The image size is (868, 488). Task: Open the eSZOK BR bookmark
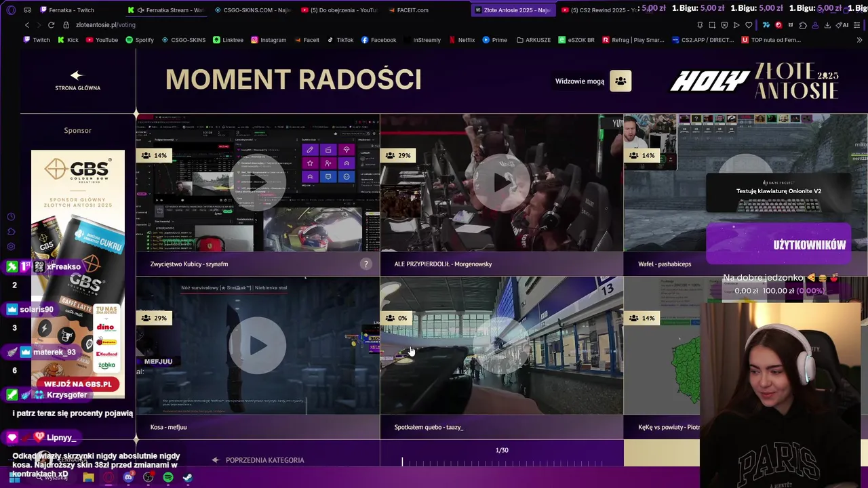tap(576, 40)
